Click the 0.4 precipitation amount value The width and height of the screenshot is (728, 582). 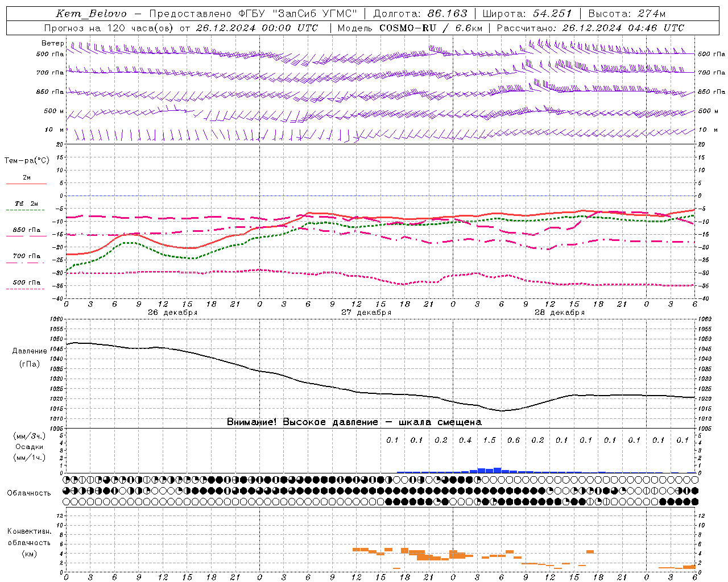(x=465, y=440)
